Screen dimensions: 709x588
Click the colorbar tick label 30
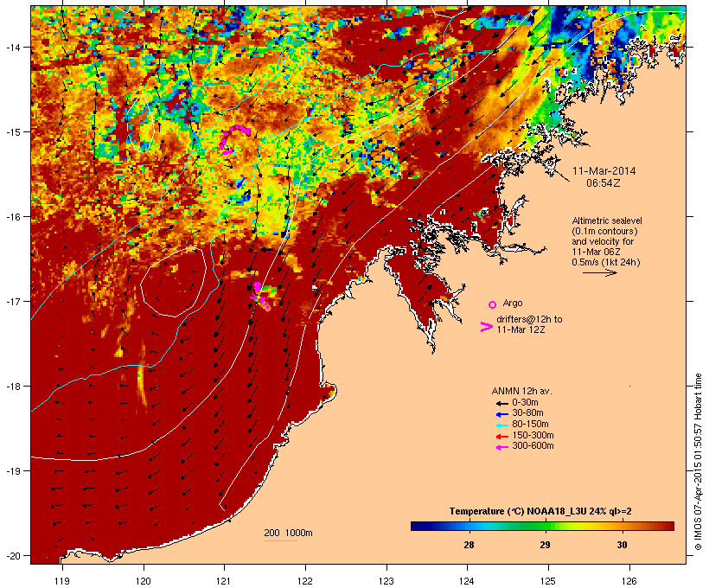coord(623,545)
